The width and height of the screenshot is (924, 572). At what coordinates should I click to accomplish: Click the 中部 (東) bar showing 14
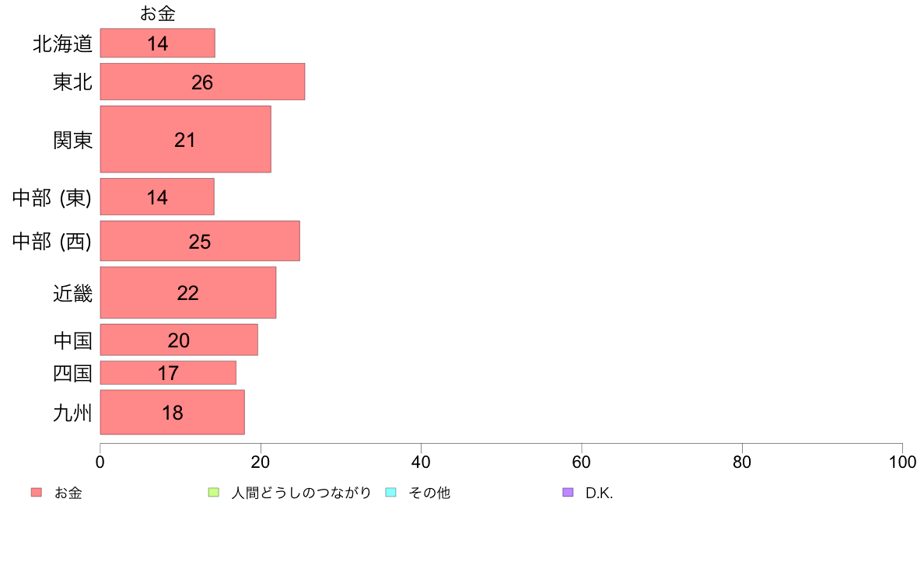pyautogui.click(x=157, y=197)
